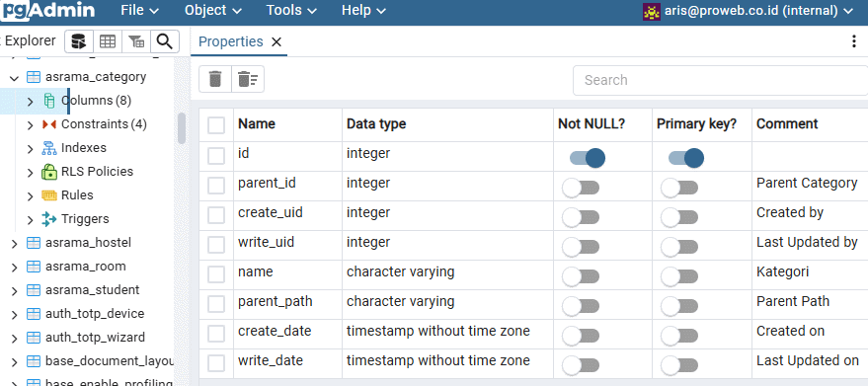The image size is (868, 386).
Task: Check the checkbox for the name column
Action: [x=216, y=274]
